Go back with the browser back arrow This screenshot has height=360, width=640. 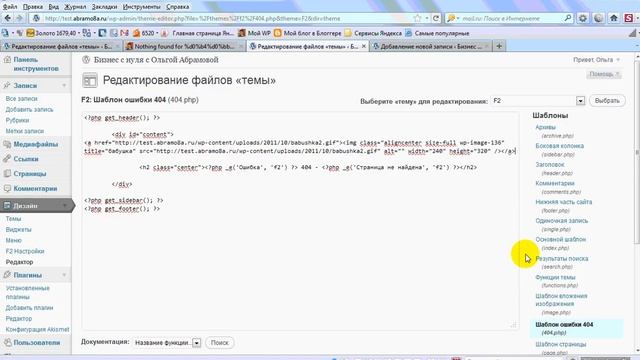(8, 18)
